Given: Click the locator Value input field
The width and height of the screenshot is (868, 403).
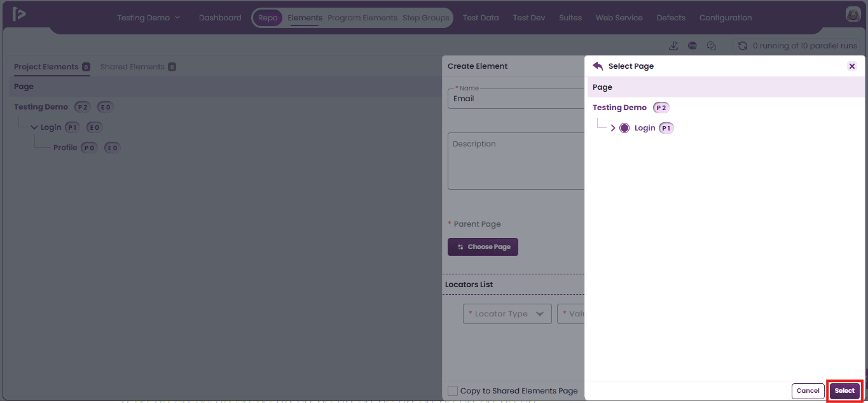Looking at the screenshot, I should click(x=570, y=314).
